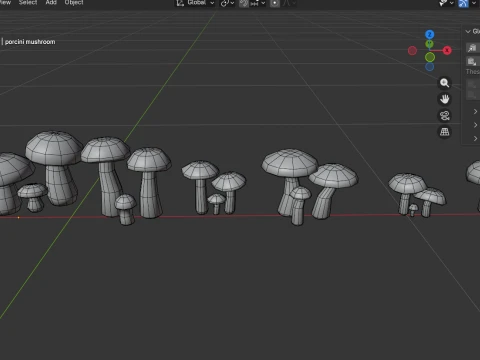The width and height of the screenshot is (480, 360).
Task: Open the Add menu in viewport header
Action: [x=51, y=2]
